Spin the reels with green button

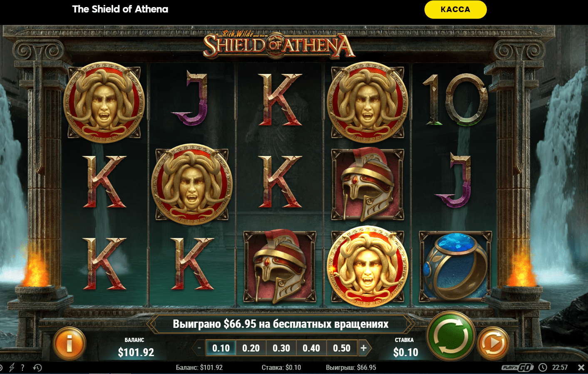click(x=451, y=336)
